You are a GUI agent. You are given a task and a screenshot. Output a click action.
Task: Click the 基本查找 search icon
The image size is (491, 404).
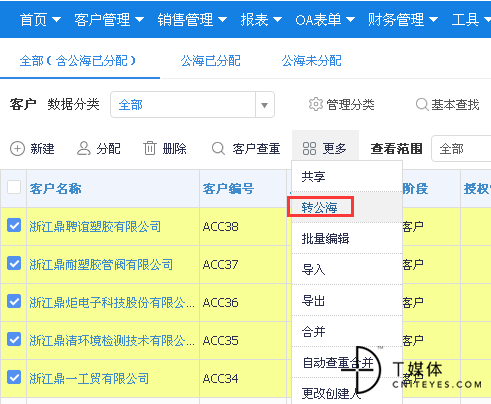[x=422, y=104]
